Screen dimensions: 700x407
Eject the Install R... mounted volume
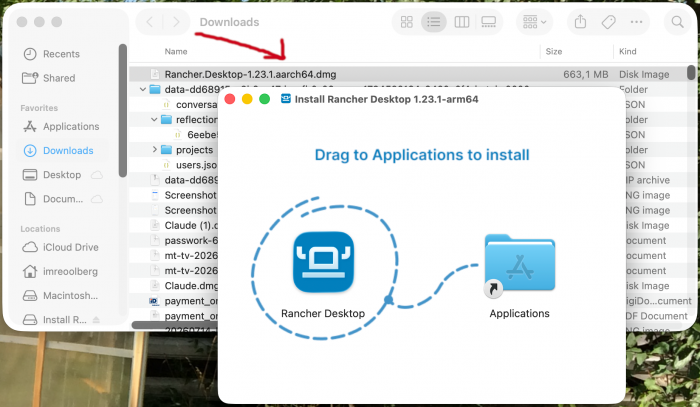(96, 320)
